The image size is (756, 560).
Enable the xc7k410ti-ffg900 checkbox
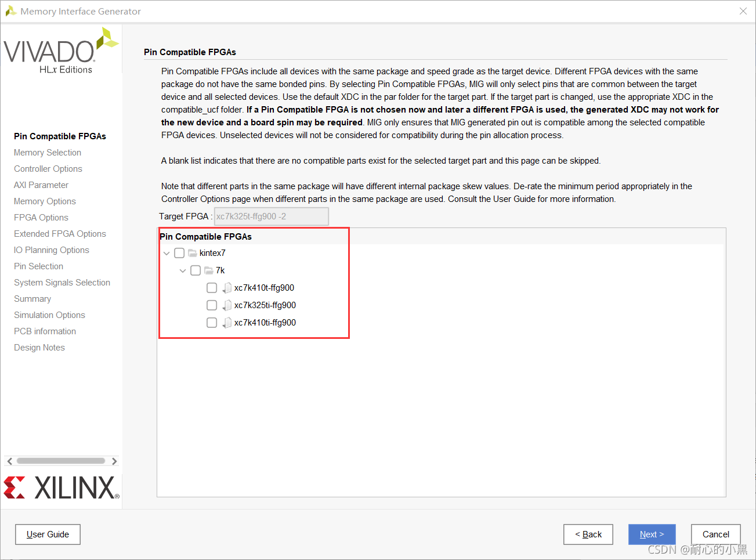coord(212,323)
